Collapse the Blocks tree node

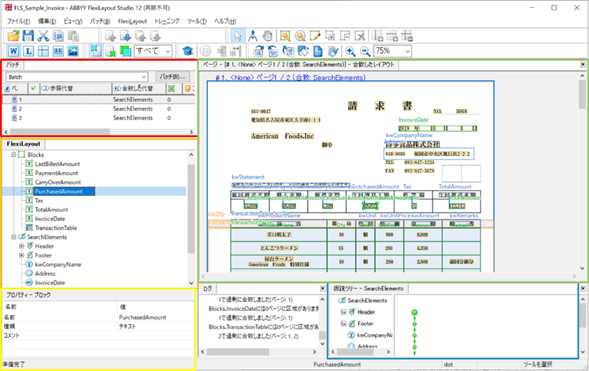point(14,155)
